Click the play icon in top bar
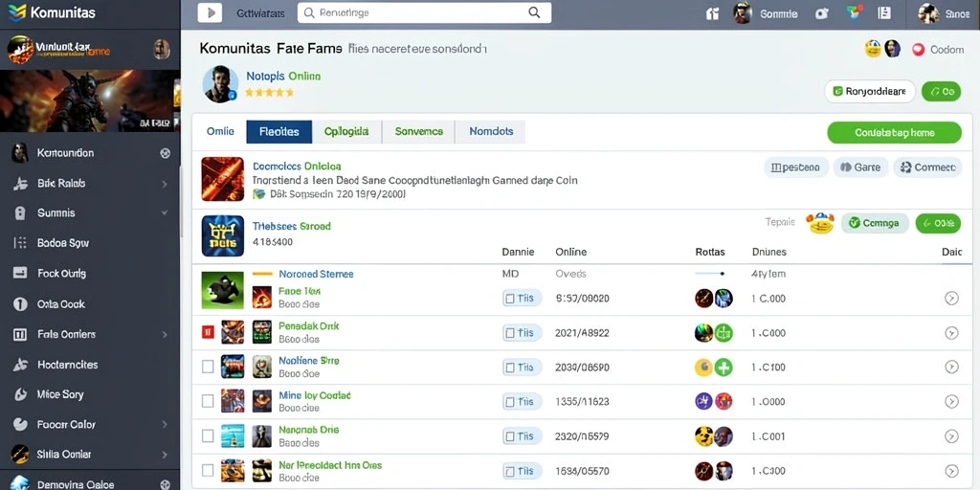This screenshot has width=980, height=490. point(210,12)
